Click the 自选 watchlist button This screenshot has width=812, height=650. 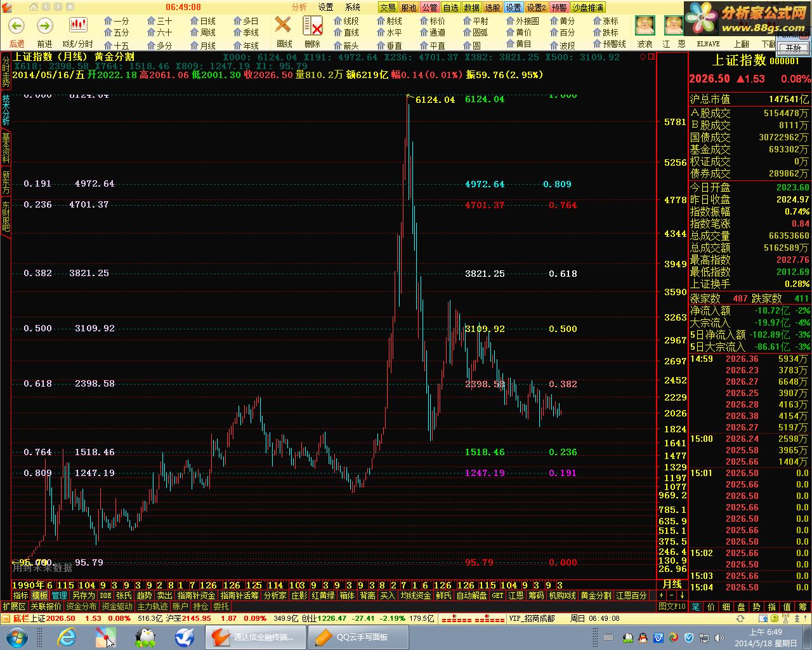click(451, 8)
